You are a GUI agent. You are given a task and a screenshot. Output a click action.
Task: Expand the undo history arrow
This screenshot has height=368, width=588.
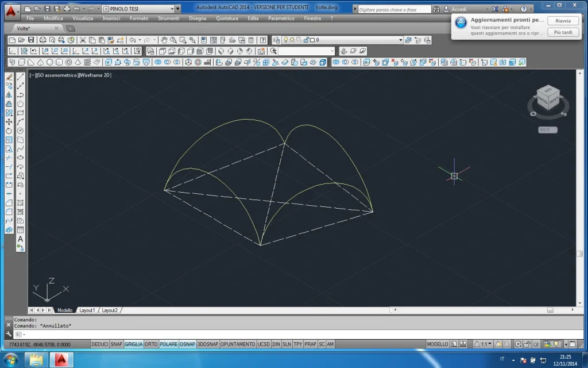coord(140,40)
